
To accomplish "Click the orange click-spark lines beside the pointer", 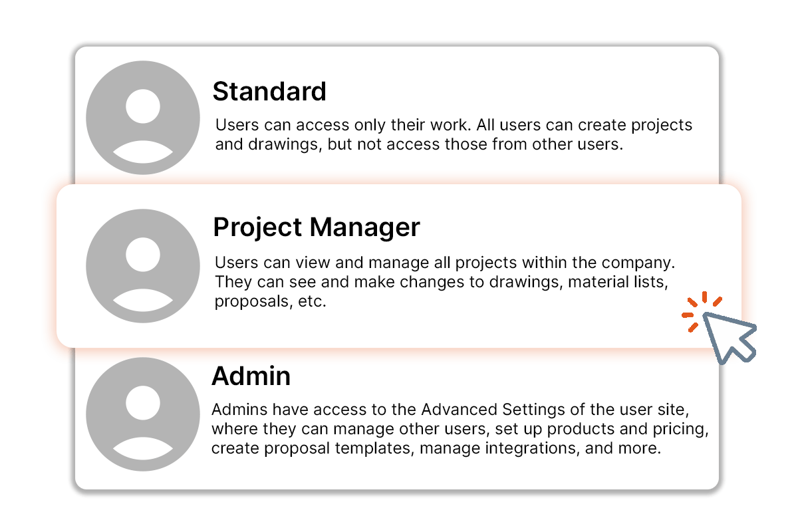I will tap(701, 311).
